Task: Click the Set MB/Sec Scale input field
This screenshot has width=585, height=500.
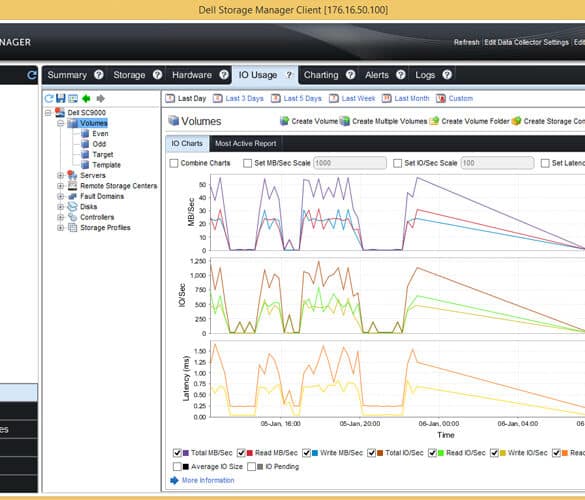Action: (x=350, y=163)
